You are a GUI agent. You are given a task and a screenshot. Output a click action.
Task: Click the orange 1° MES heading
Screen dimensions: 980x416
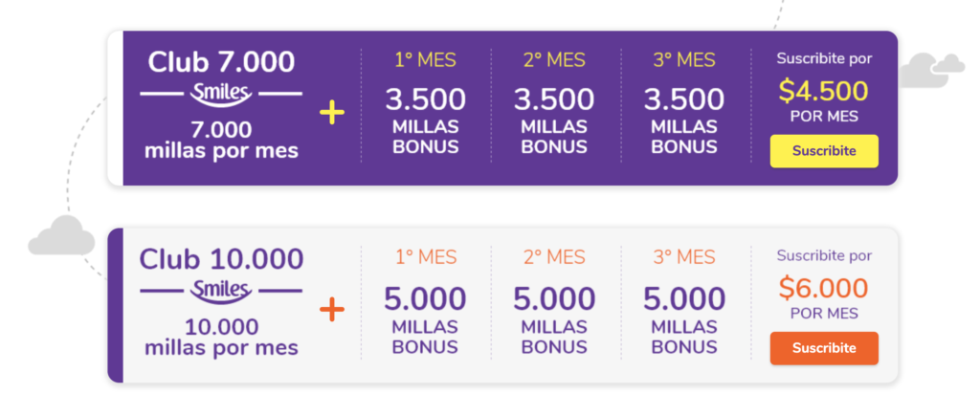426,257
